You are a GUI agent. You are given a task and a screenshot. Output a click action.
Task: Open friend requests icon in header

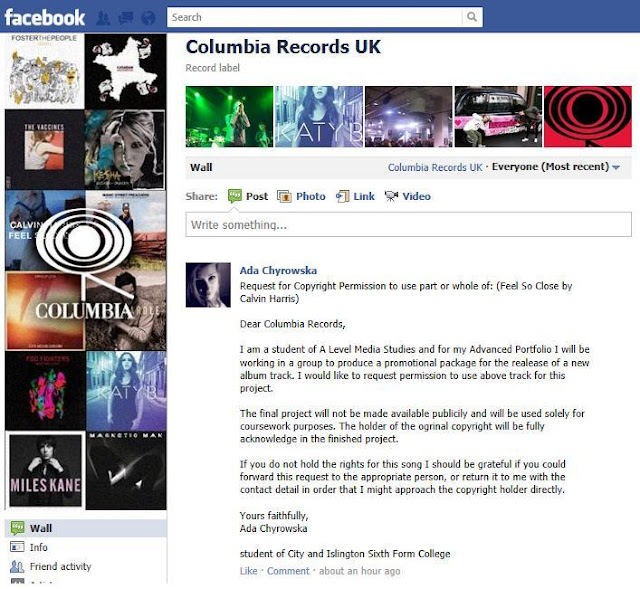(x=103, y=18)
